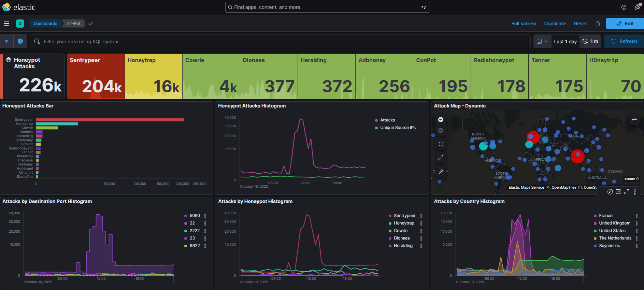Toggle the Sentrypeer legend series

coord(404,216)
